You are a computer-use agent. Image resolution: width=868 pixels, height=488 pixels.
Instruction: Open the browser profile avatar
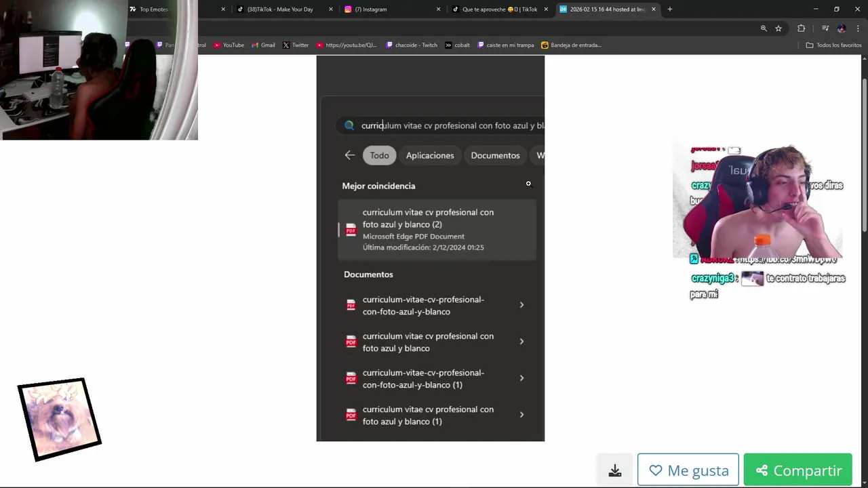pos(842,28)
